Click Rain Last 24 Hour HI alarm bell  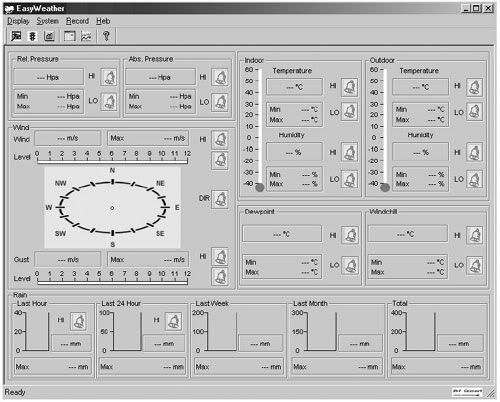[x=174, y=321]
